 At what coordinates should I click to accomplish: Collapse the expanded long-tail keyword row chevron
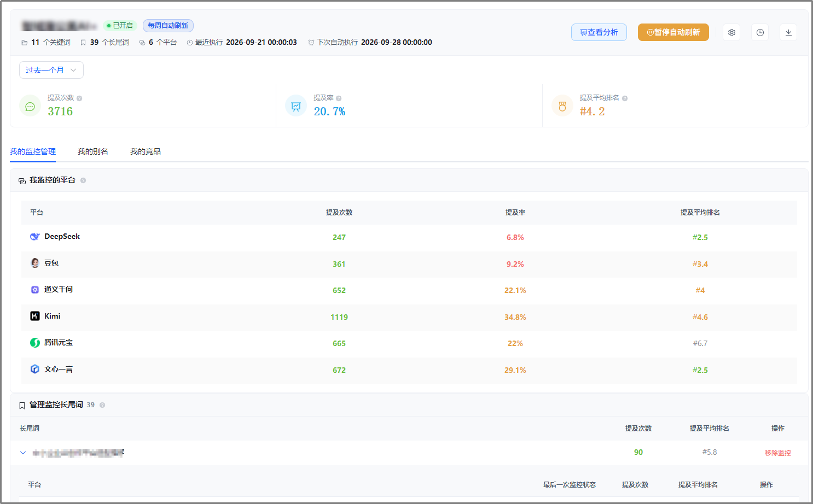(x=23, y=453)
